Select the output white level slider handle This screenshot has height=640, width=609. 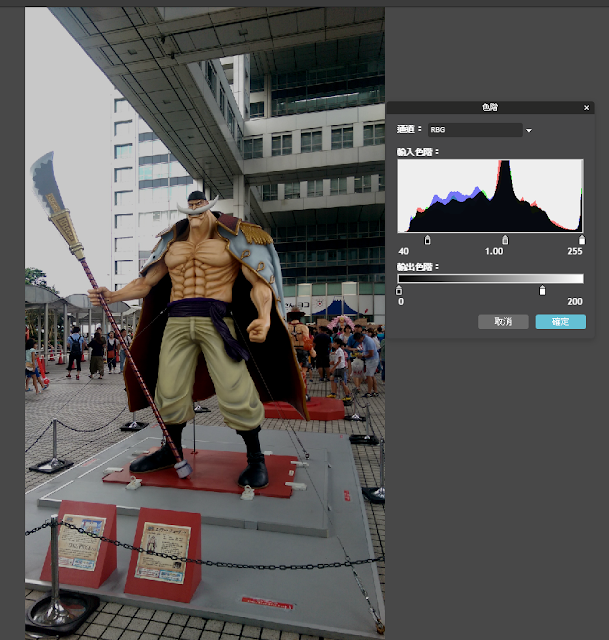point(542,290)
